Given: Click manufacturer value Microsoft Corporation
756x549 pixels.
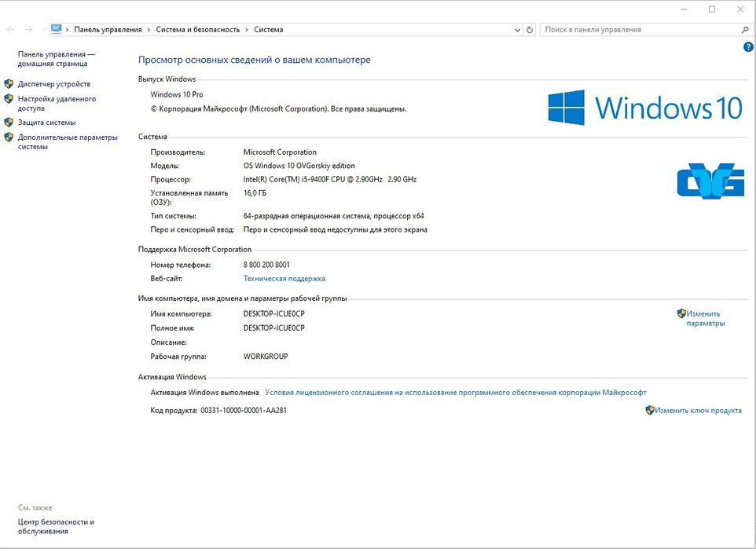Looking at the screenshot, I should pyautogui.click(x=280, y=152).
